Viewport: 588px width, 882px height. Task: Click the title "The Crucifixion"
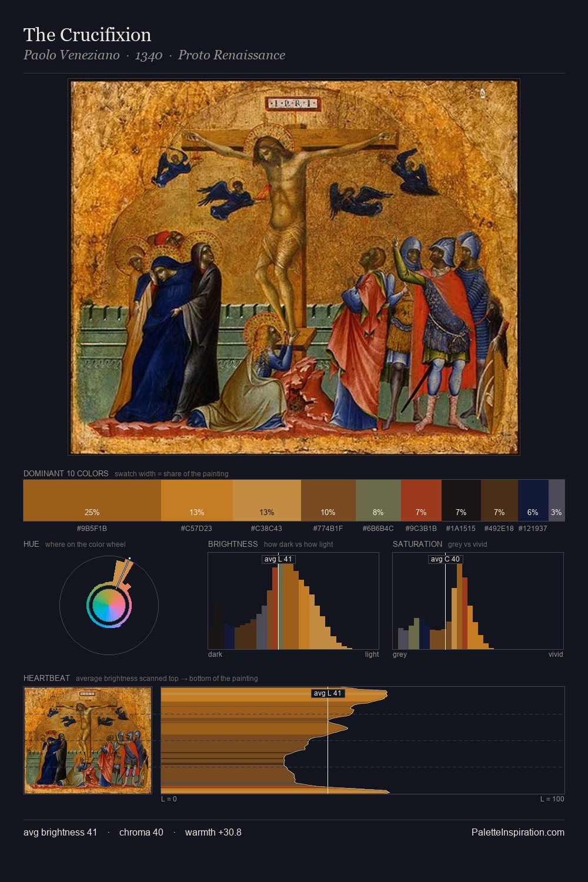[x=88, y=35]
